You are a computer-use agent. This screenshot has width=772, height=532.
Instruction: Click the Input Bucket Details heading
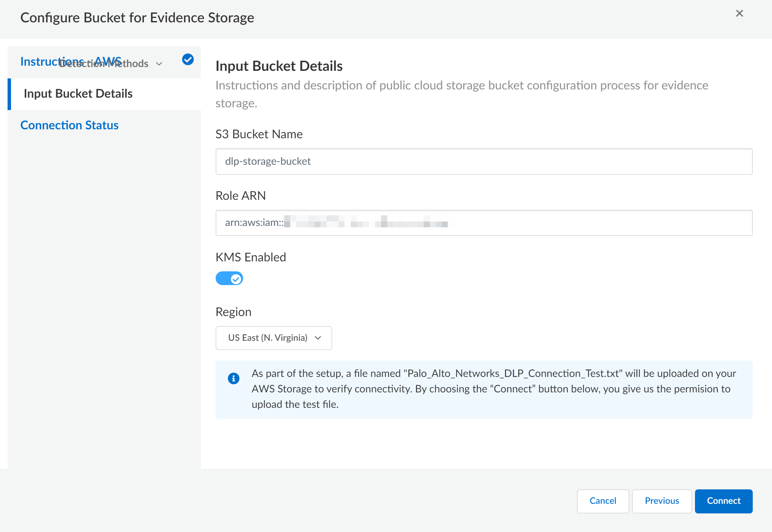[279, 66]
